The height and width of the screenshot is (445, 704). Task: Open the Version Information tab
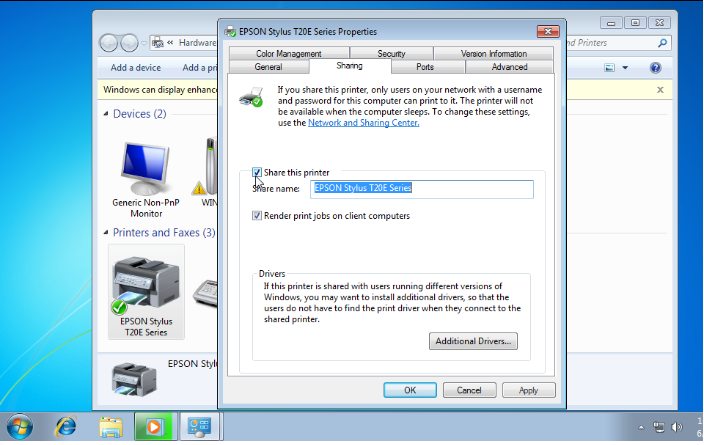[x=493, y=53]
